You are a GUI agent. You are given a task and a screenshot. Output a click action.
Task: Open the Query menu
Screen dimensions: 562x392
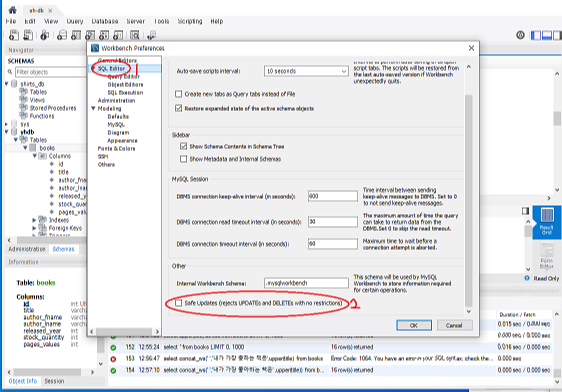point(75,21)
